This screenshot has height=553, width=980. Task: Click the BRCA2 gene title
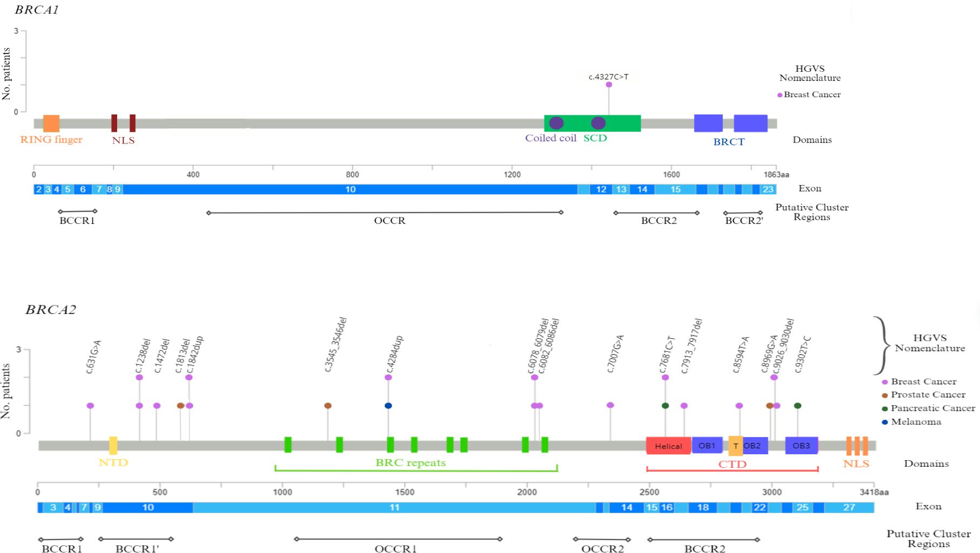(51, 310)
